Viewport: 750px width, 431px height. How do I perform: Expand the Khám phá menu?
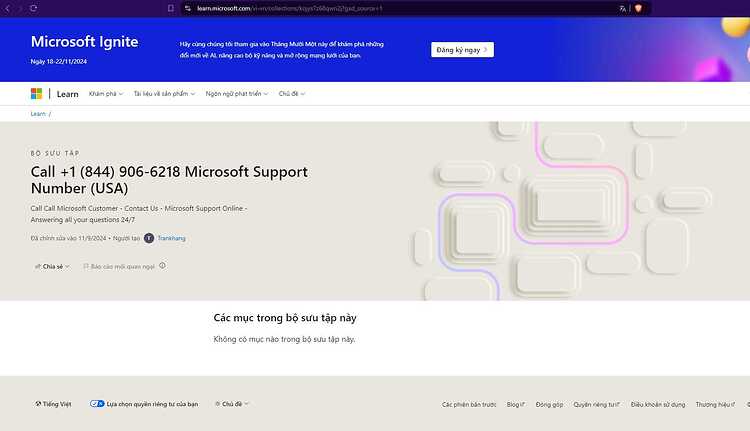[106, 94]
